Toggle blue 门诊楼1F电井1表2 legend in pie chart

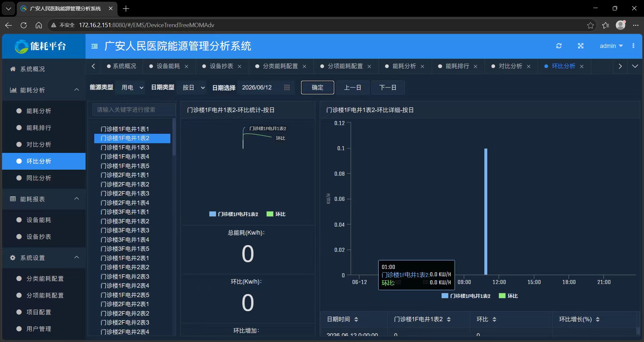pos(234,214)
